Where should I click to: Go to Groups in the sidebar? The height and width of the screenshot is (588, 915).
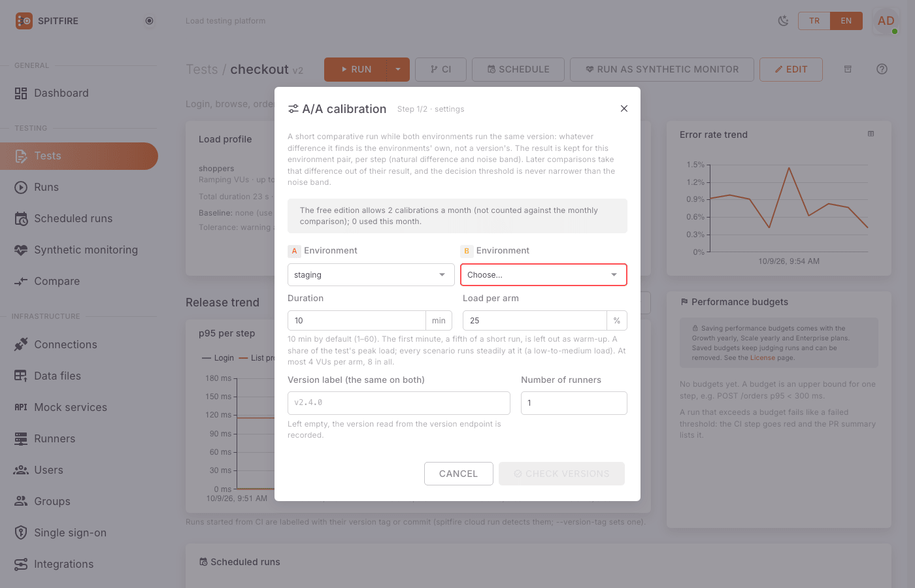click(x=79, y=501)
